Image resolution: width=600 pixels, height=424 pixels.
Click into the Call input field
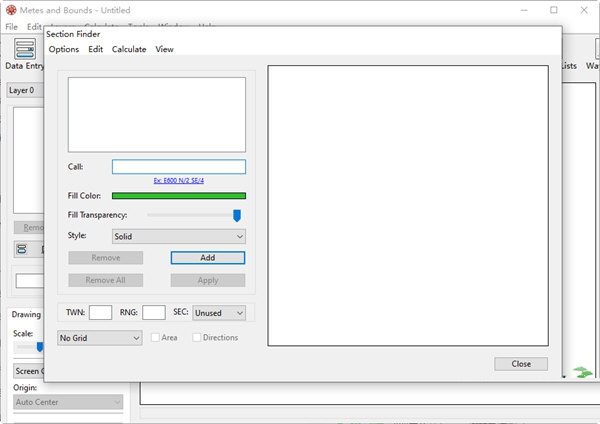click(178, 167)
